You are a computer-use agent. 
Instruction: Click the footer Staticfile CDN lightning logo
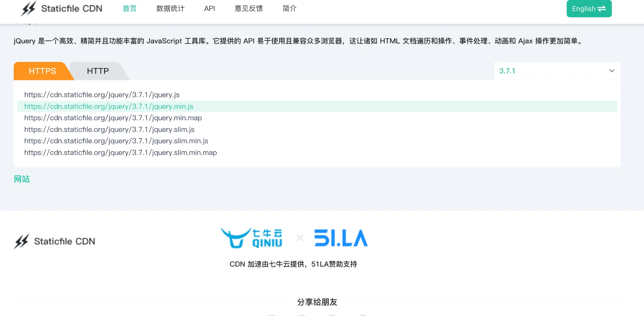coord(21,241)
